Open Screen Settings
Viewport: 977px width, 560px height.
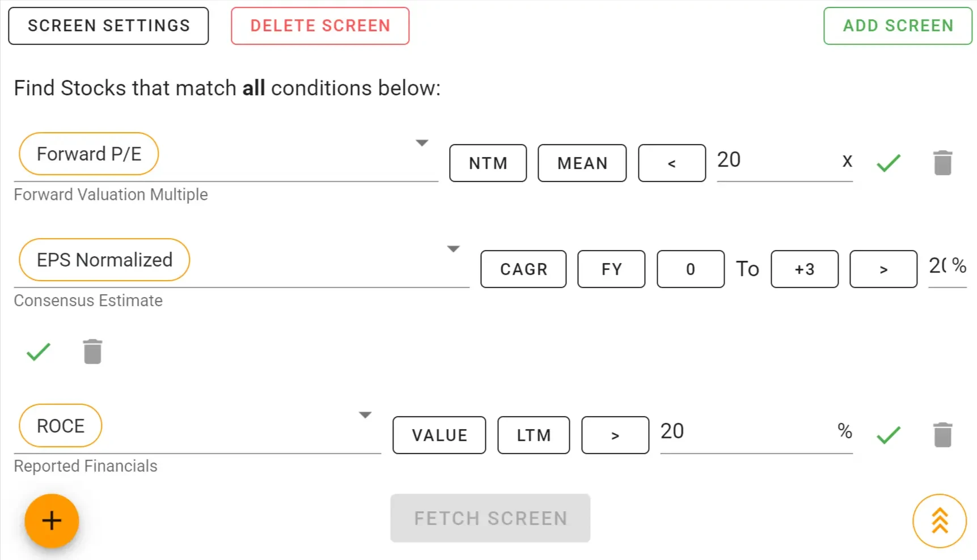pos(108,26)
